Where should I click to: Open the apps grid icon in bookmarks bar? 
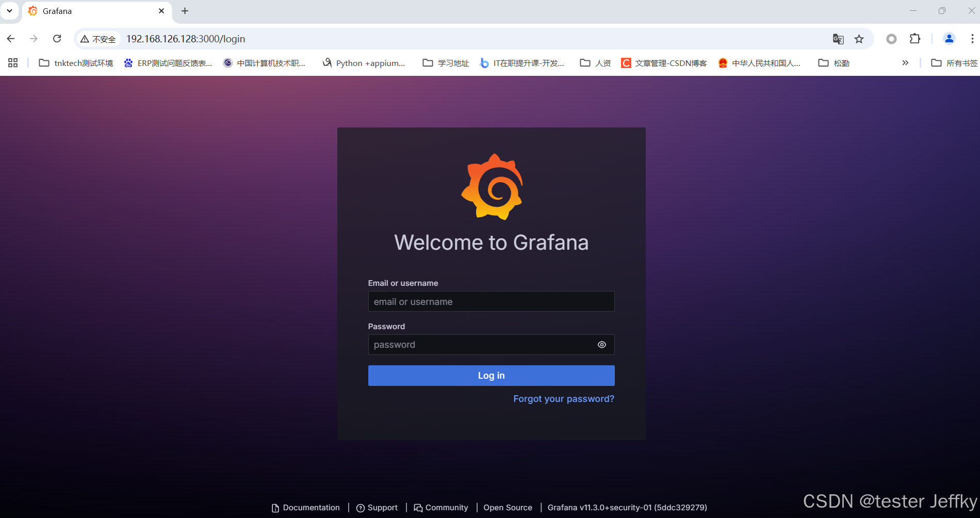(x=13, y=63)
